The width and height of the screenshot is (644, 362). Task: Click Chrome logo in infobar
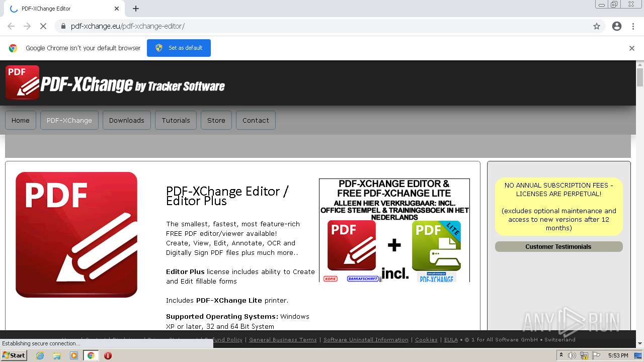coord(13,48)
